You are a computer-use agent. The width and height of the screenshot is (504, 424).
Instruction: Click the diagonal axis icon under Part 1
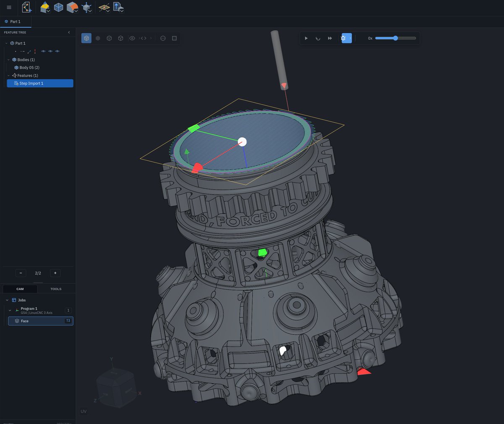pyautogui.click(x=29, y=51)
